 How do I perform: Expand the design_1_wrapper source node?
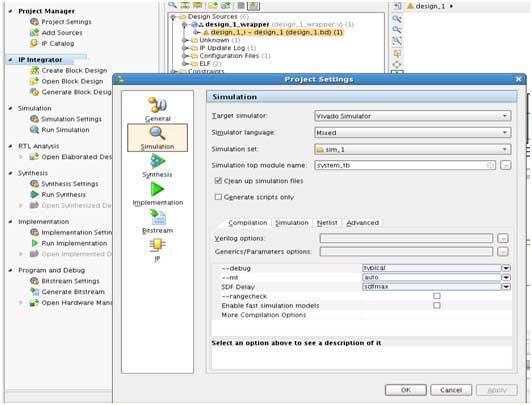pos(185,24)
